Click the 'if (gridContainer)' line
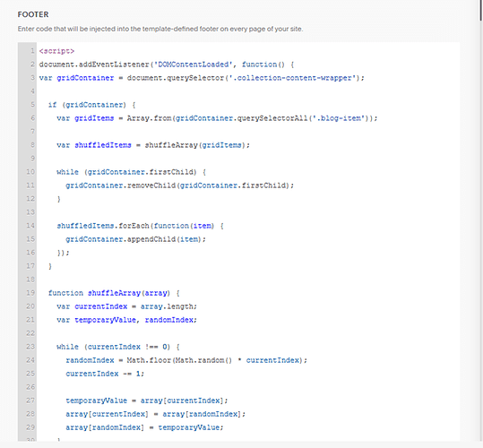Screen dimensions: 483x448 (x=91, y=105)
